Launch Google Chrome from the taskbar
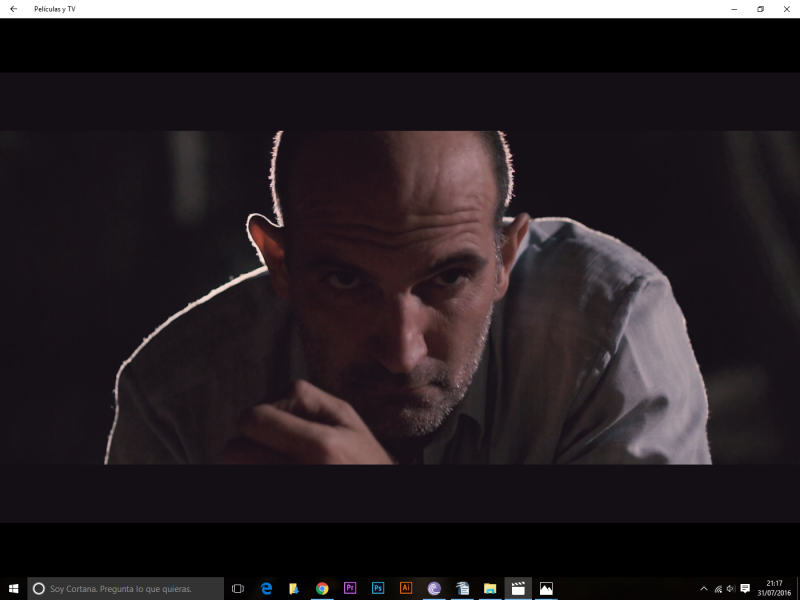Viewport: 800px width, 600px height. coord(322,588)
